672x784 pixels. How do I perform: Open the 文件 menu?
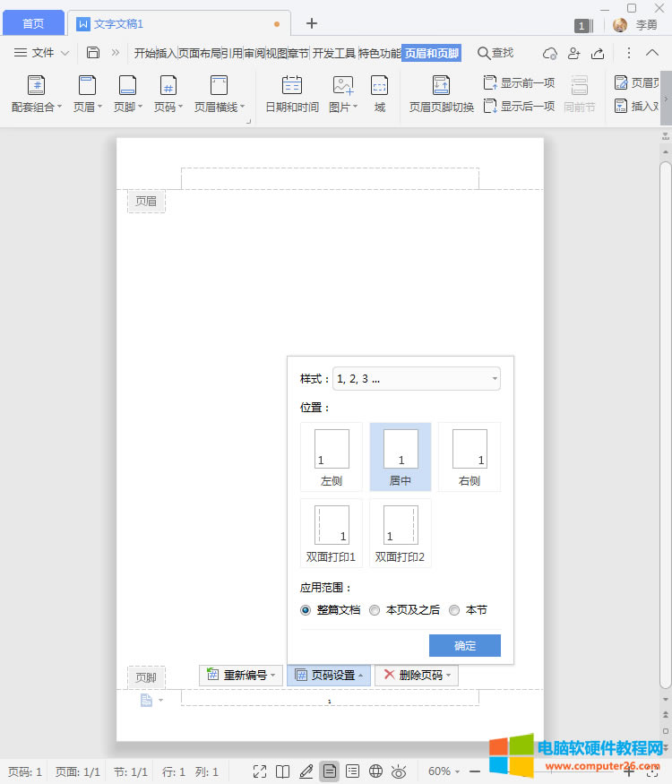coord(41,53)
